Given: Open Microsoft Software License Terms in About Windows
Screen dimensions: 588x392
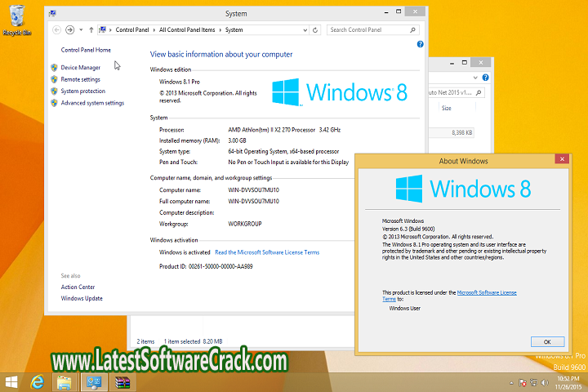Looking at the screenshot, I should (487, 292).
